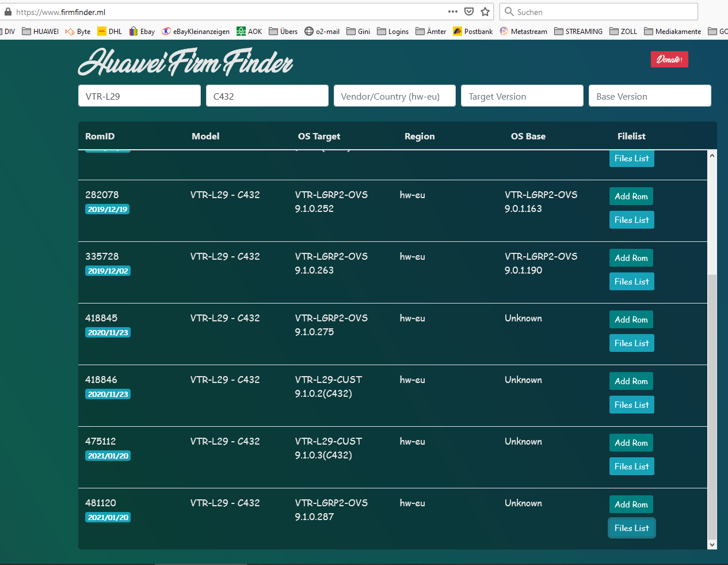Open the Ämter bookmarks folder
Screen dimensions: 728x565
coord(431,31)
